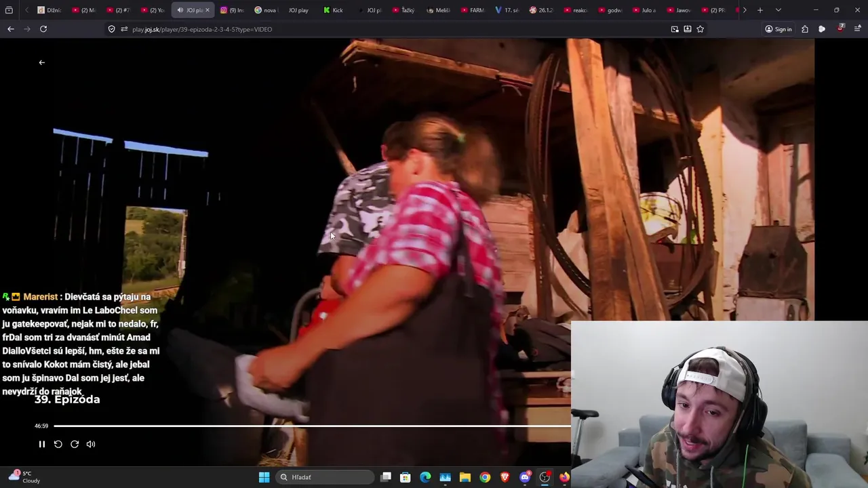
Task: Pause the video playback
Action: [41, 444]
